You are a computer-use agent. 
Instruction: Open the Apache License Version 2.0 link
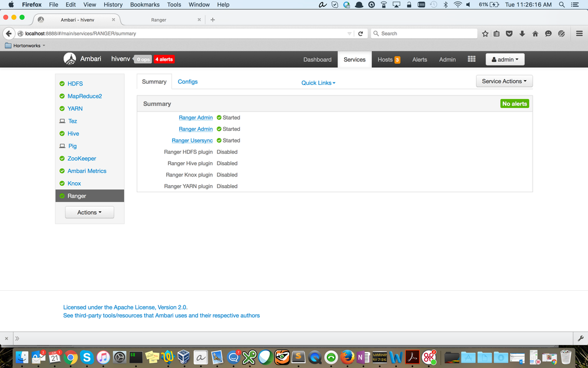coord(125,307)
